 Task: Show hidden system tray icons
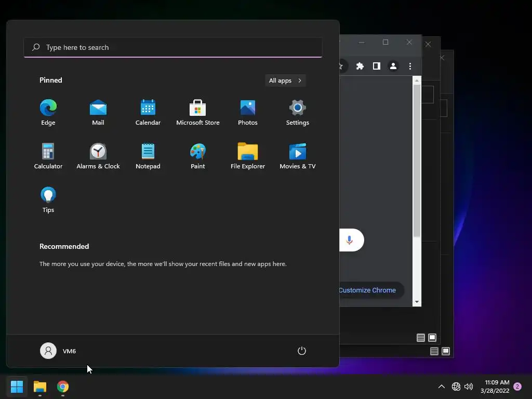[x=442, y=387]
